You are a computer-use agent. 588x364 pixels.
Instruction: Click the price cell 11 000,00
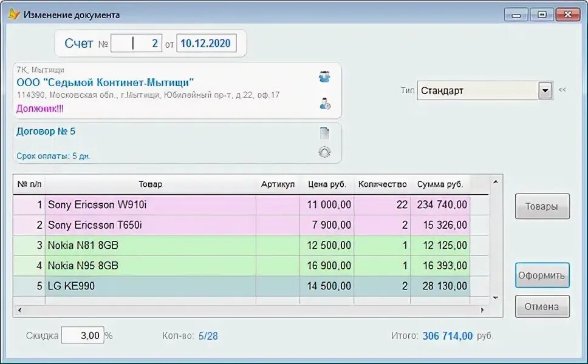point(327,205)
